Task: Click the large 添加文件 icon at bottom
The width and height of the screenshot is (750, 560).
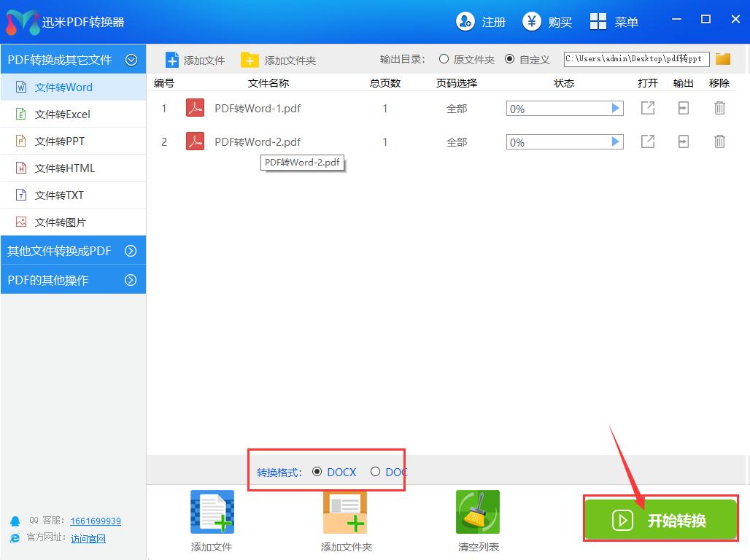Action: tap(211, 511)
